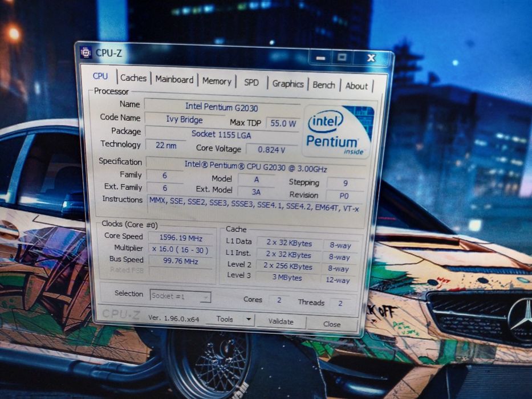
Task: Click the Cores count field
Action: coord(279,300)
